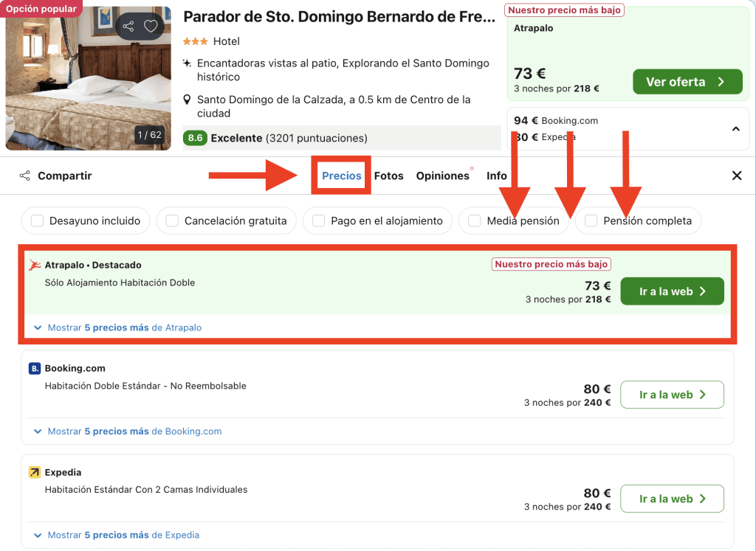Toggle the Cancelación gratuita checkbox
Image resolution: width=756 pixels, height=551 pixels.
click(172, 221)
